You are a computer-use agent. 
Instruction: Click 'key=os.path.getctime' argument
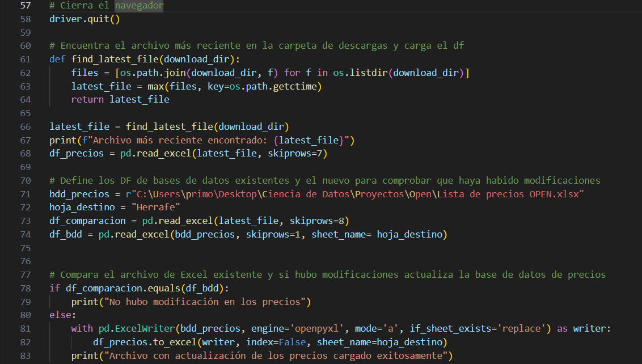coord(262,86)
